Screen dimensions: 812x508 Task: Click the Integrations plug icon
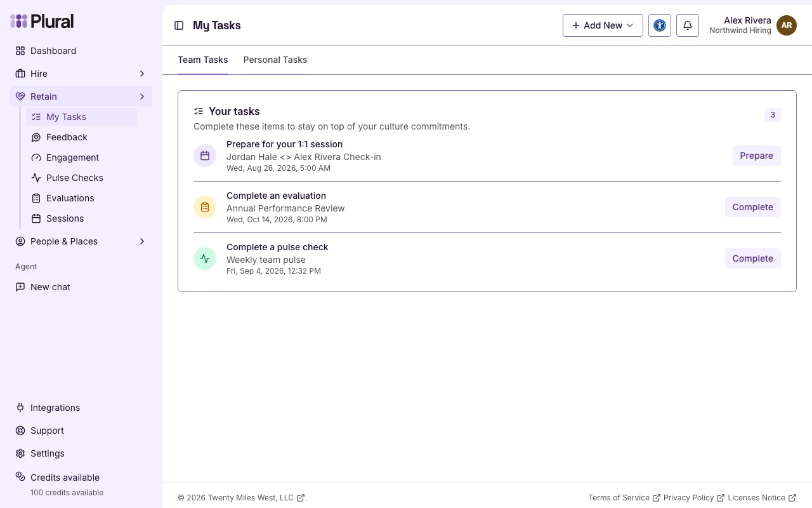pyautogui.click(x=20, y=408)
